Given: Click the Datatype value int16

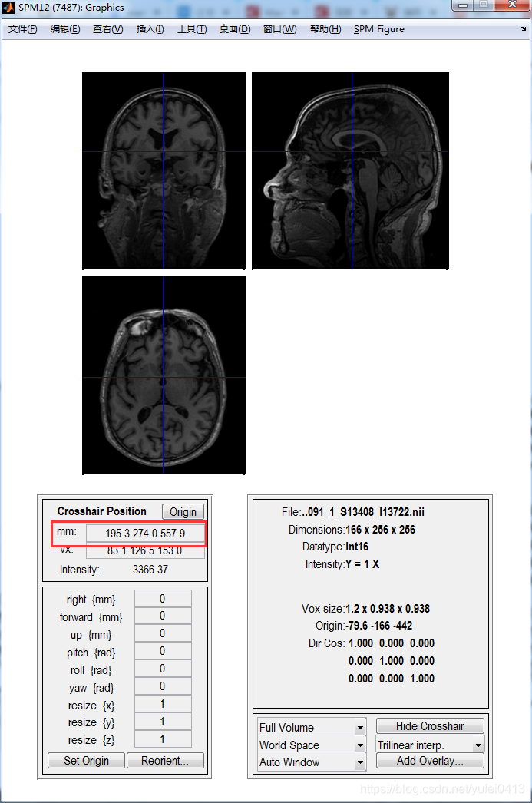Looking at the screenshot, I should point(357,547).
